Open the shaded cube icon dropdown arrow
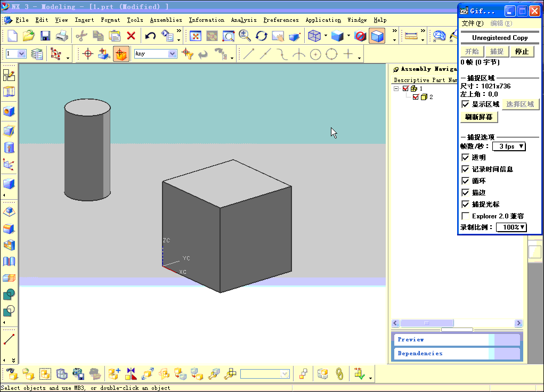544x392 pixels. click(x=348, y=36)
